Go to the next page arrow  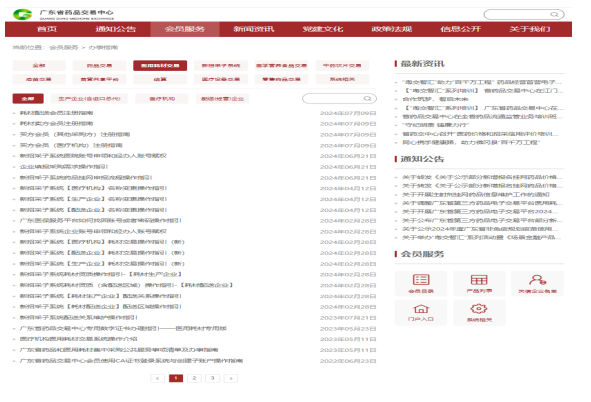coord(231,378)
